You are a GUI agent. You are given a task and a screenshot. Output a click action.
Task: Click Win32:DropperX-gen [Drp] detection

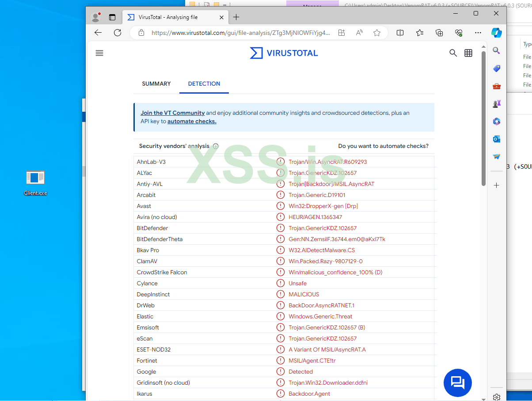(323, 206)
